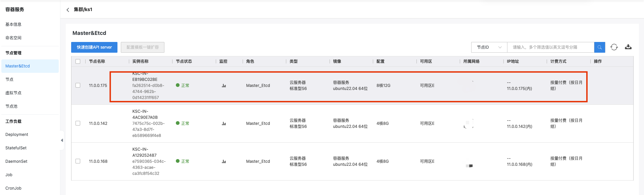644x195 pixels.
Task: Toggle the select-all checkbox in table header
Action: point(78,61)
